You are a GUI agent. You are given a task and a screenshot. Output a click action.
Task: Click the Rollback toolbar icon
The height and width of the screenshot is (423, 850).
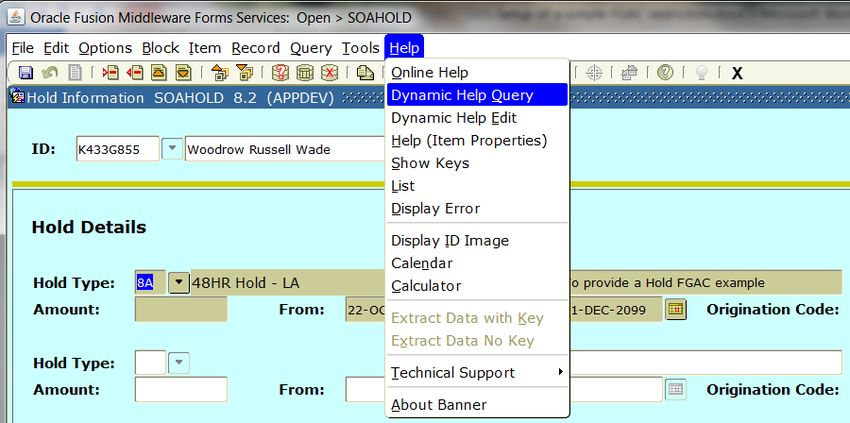pyautogui.click(x=50, y=73)
